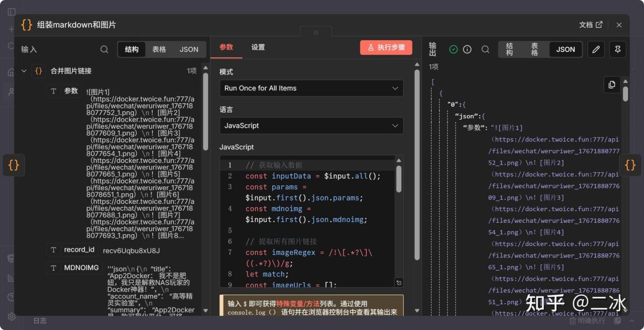Open the 设置 tab
644x330 pixels.
(x=258, y=47)
